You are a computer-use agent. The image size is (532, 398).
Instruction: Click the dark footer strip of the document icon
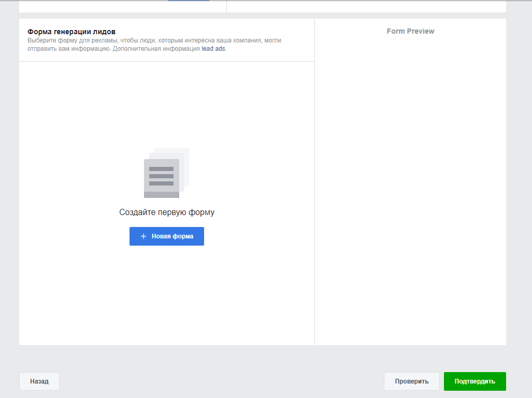tap(161, 195)
